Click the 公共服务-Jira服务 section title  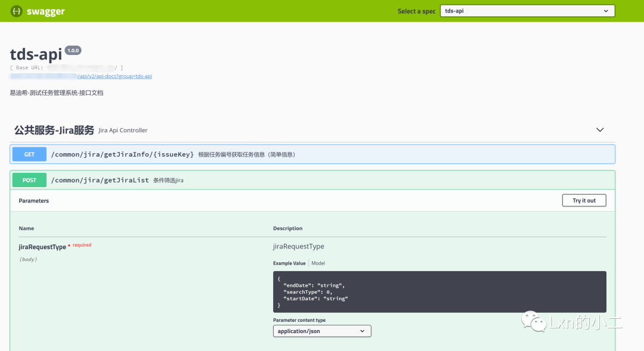(x=54, y=130)
